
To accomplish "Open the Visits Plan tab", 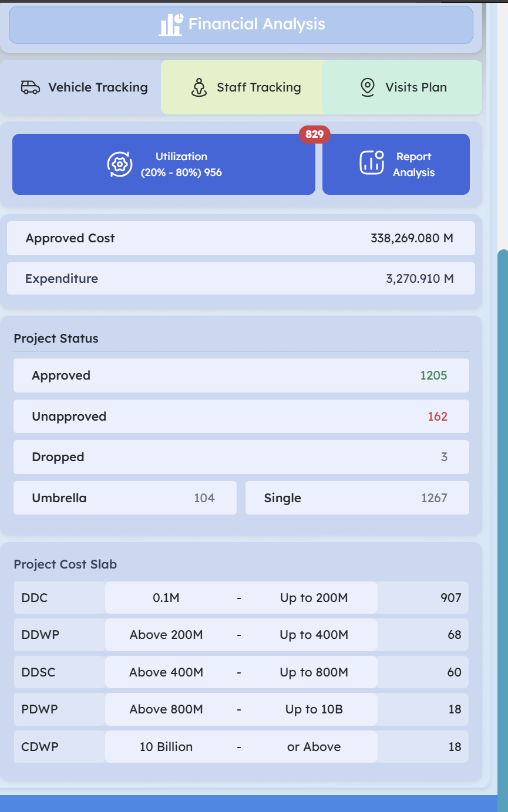I will (402, 87).
